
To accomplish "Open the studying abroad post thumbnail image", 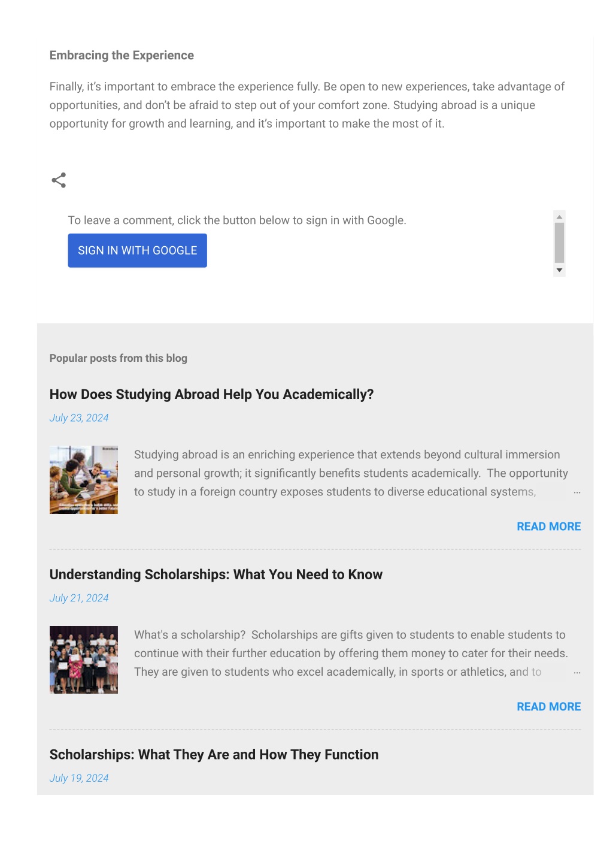I will [x=84, y=480].
